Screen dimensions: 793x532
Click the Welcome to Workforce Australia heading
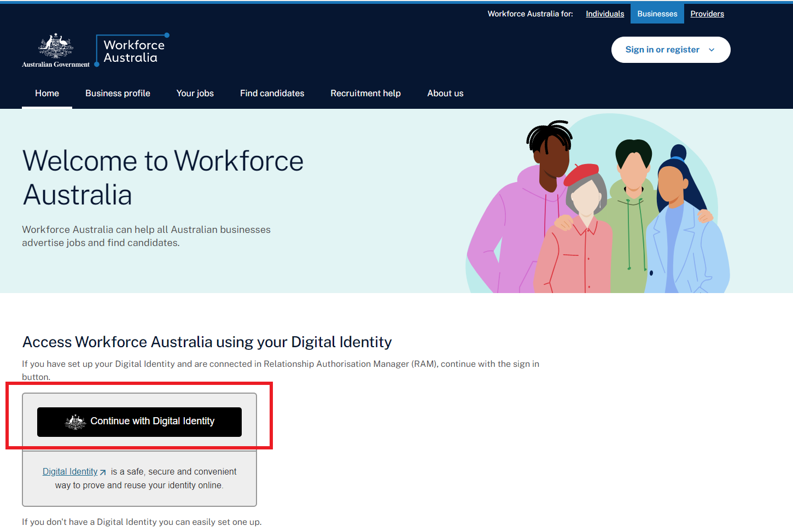click(163, 178)
